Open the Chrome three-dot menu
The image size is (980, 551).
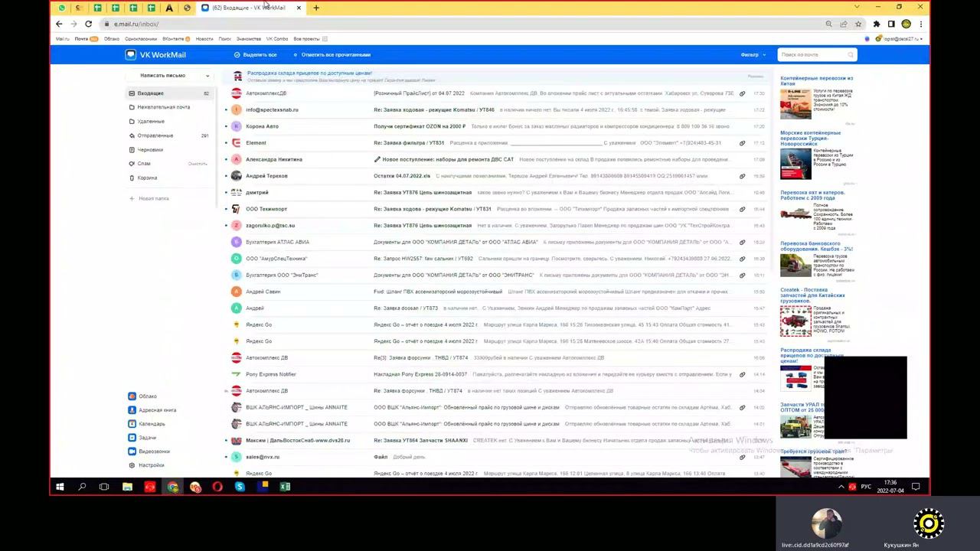[x=921, y=24]
